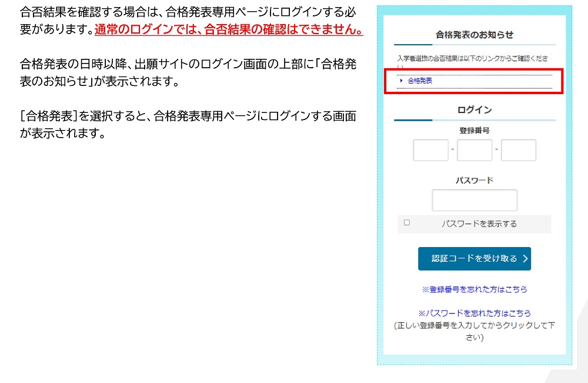
Task: Click the last 登録番号 input box
Action: pyautogui.click(x=518, y=150)
